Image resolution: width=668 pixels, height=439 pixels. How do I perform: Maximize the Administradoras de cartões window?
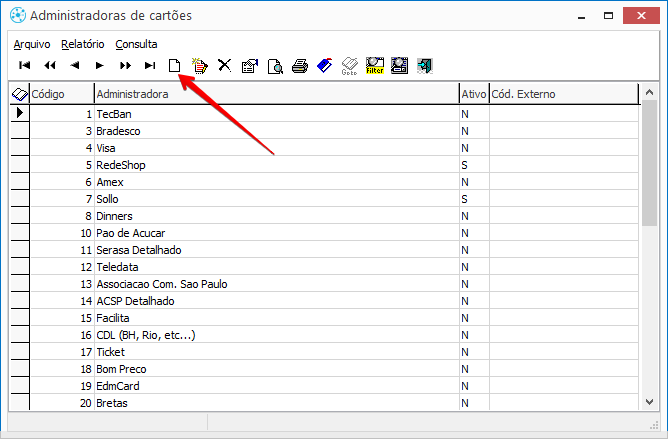tap(608, 16)
